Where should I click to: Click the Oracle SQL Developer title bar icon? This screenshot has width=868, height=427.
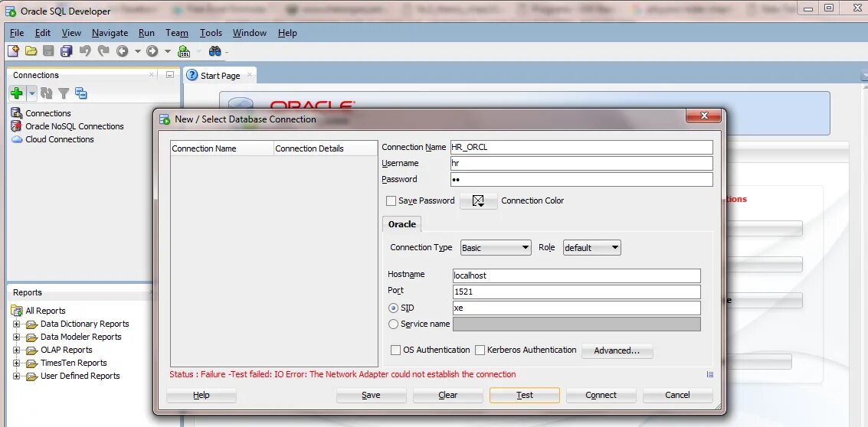coord(10,11)
